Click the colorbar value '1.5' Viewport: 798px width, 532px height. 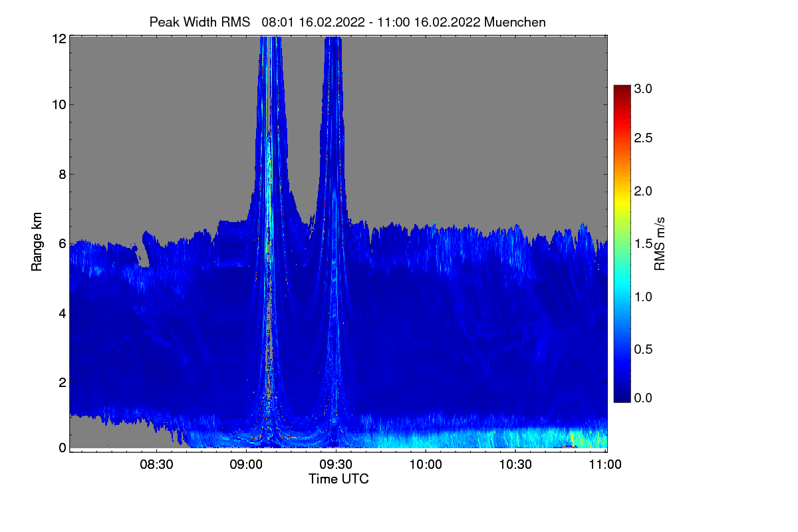pos(644,244)
